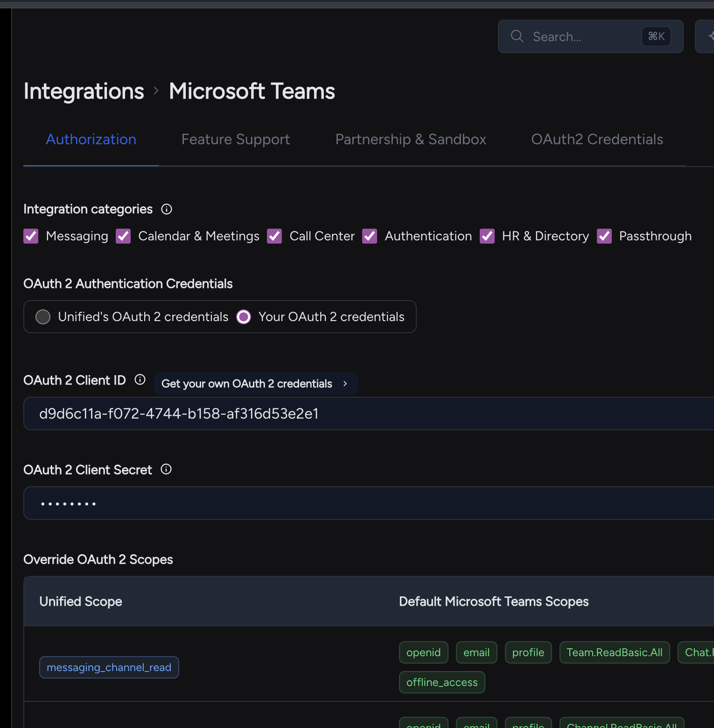
Task: Click the Team.ReadBasic.All scope tag
Action: (x=615, y=652)
